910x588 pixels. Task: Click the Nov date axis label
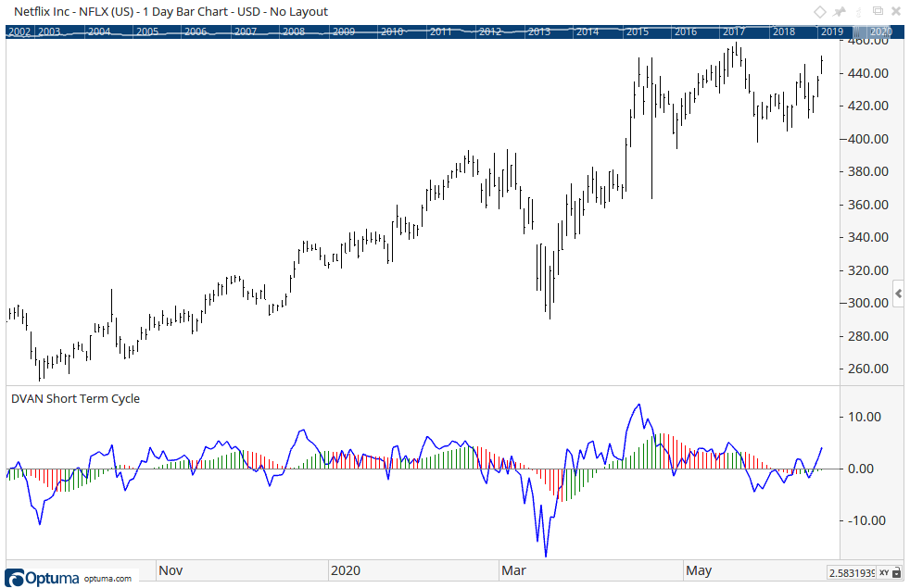click(171, 570)
